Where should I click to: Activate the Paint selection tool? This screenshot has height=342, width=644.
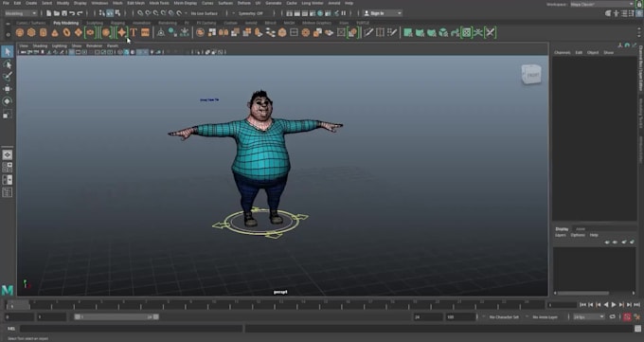(8, 77)
